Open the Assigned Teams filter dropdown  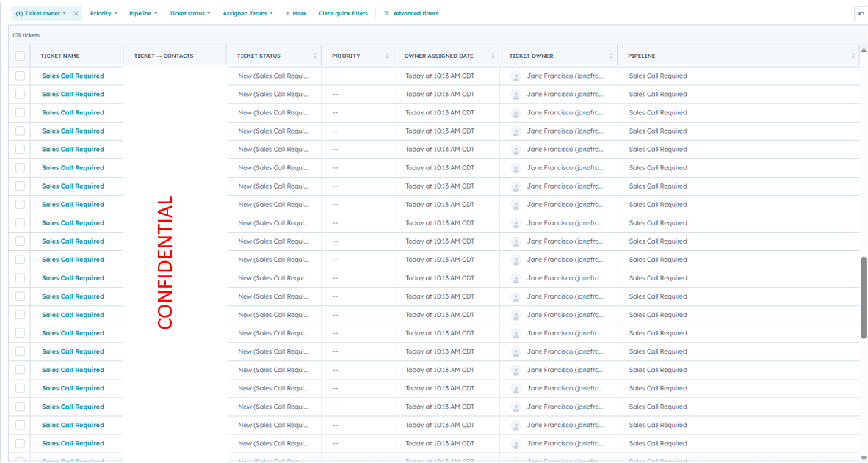(247, 13)
